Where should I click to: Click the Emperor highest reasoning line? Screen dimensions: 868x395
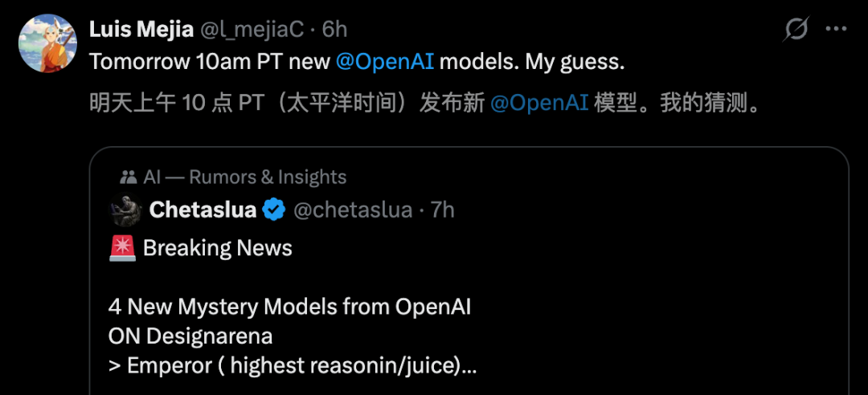pyautogui.click(x=292, y=365)
